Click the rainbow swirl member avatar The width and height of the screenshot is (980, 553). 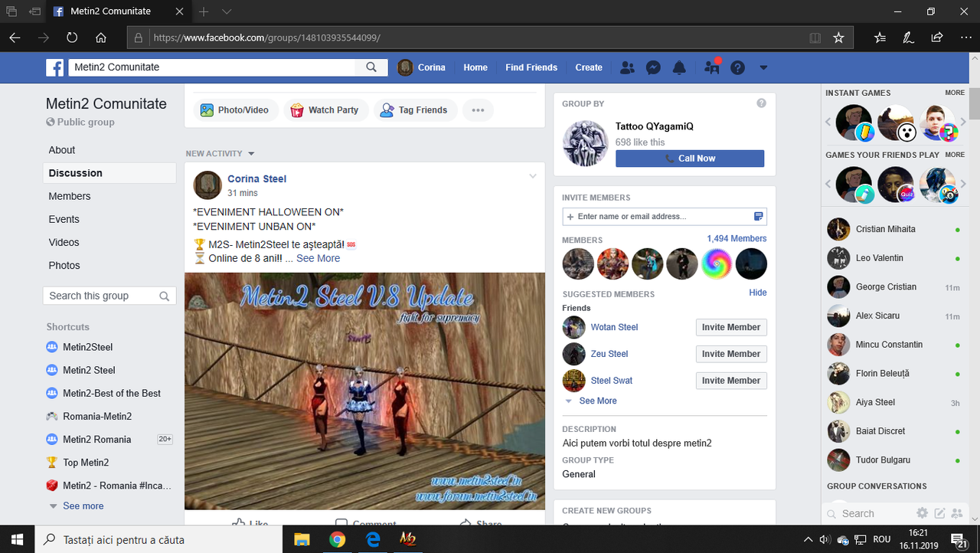pos(717,264)
